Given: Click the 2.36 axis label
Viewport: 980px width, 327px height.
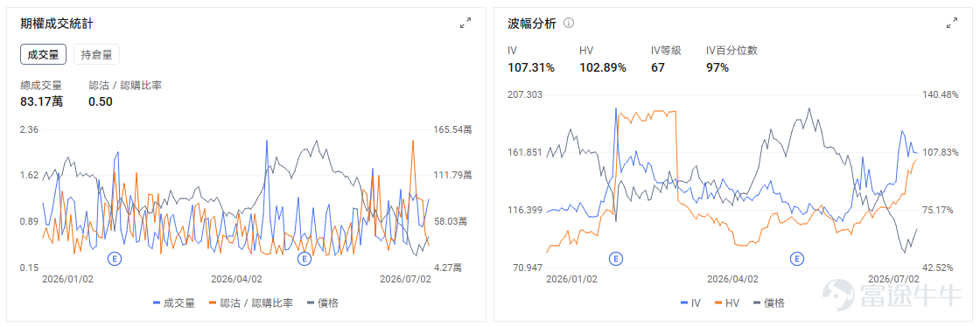Looking at the screenshot, I should click(30, 129).
